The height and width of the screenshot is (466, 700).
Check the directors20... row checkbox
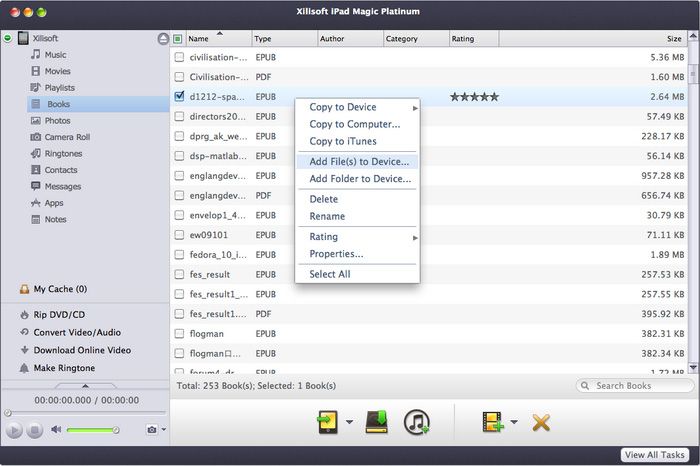[179, 116]
